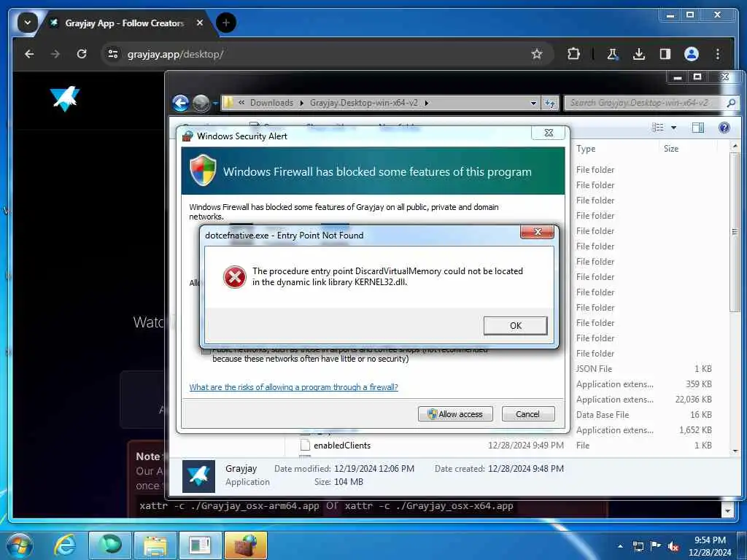Select Grayjay.Desktop-win-x64-v2 in the breadcrumb
Viewport: 747px width, 560px height.
pos(364,103)
